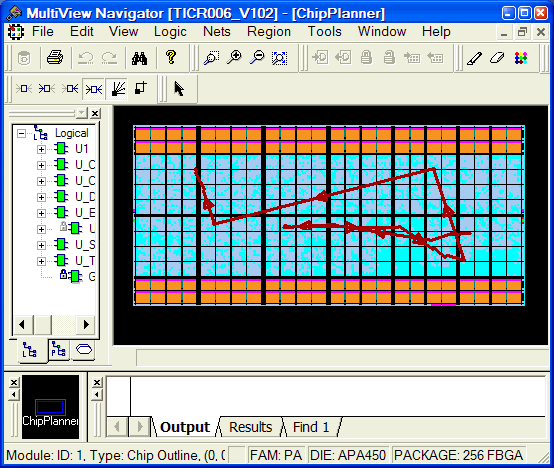Screen dimensions: 554x468
Task: Switch to the Results tab
Action: point(251,427)
